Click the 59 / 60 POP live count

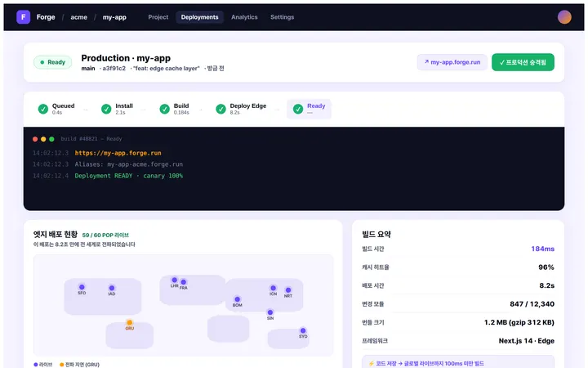[x=105, y=235]
